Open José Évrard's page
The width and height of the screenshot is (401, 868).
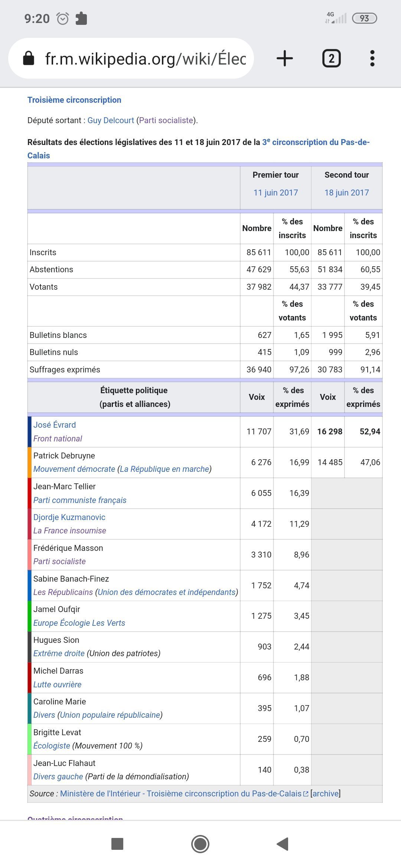[55, 425]
